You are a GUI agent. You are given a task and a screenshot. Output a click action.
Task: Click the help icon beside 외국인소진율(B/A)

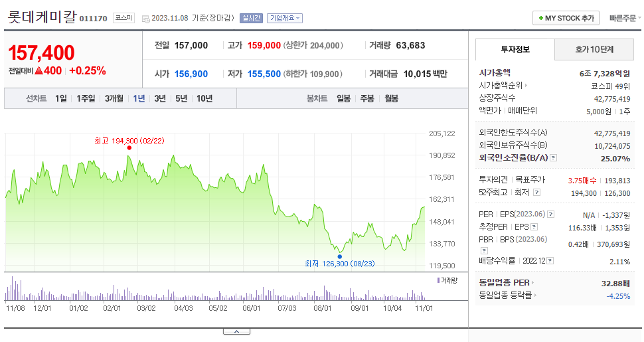pyautogui.click(x=553, y=158)
